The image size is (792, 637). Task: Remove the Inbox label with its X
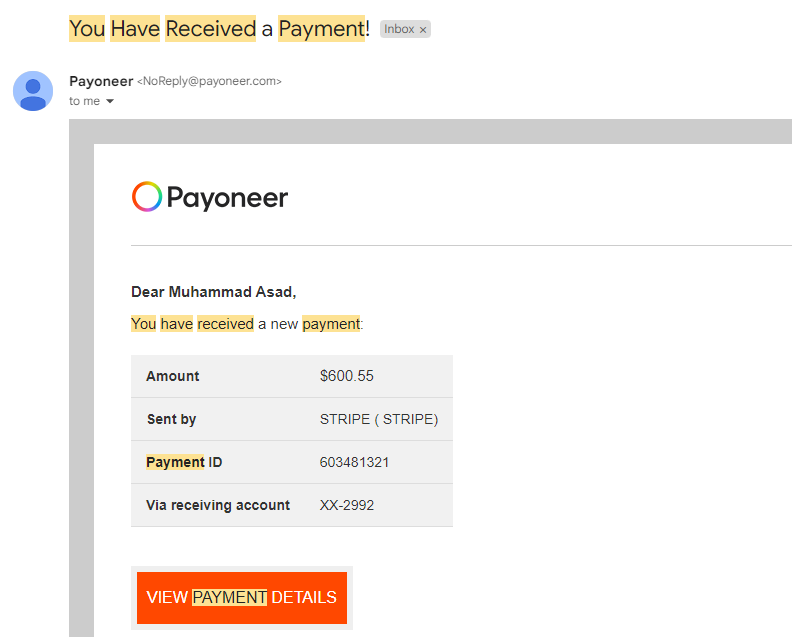tap(423, 30)
